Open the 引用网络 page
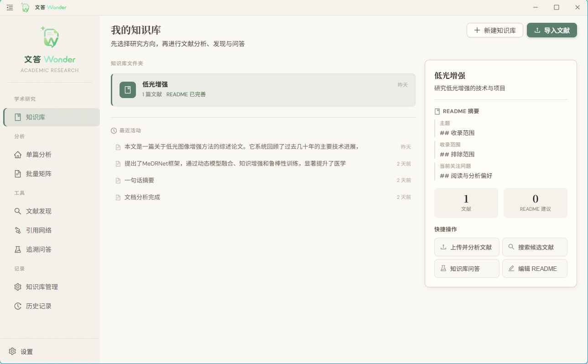The width and height of the screenshot is (588, 364). click(x=52, y=230)
